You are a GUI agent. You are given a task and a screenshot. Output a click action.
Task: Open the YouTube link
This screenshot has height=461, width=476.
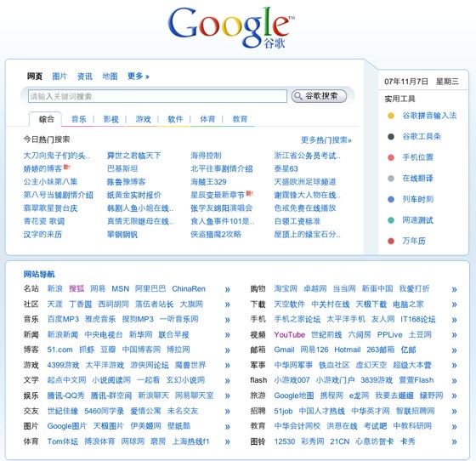click(289, 334)
